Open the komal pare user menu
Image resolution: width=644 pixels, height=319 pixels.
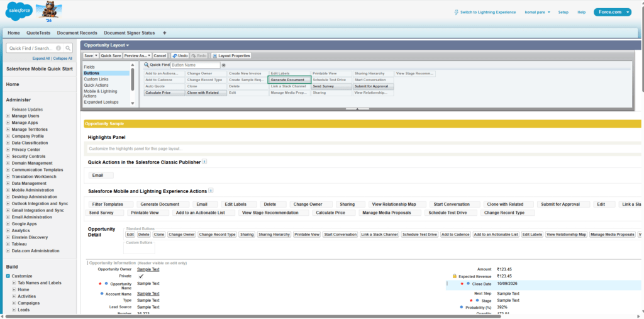(538, 13)
